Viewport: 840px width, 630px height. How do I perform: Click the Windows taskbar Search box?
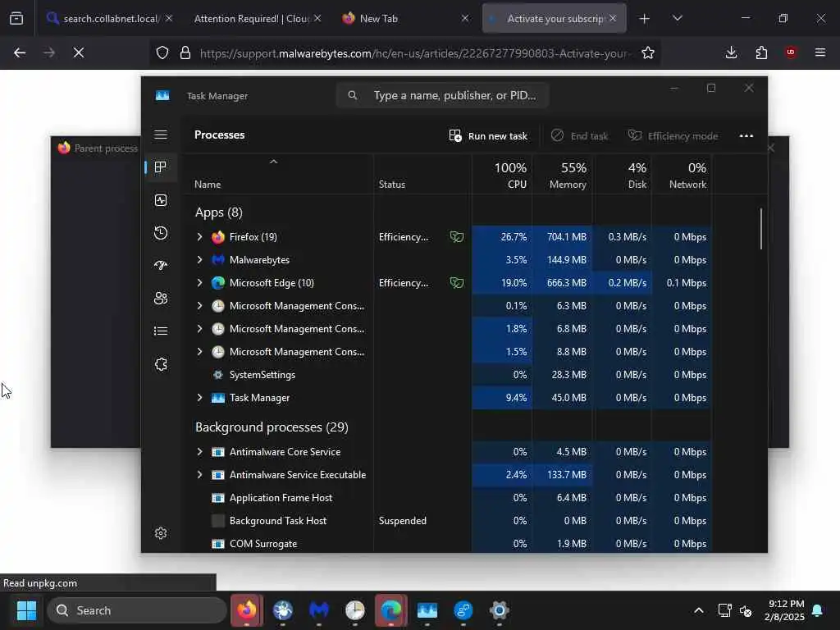coord(137,610)
